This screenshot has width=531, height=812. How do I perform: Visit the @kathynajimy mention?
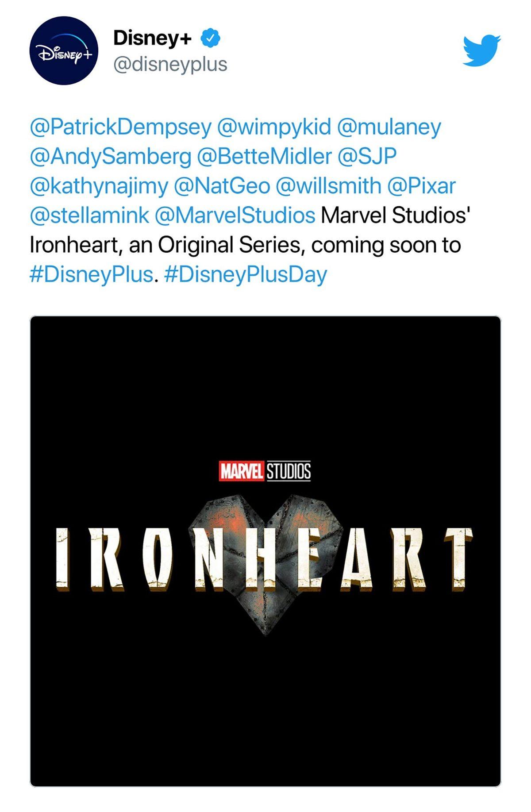99,186
